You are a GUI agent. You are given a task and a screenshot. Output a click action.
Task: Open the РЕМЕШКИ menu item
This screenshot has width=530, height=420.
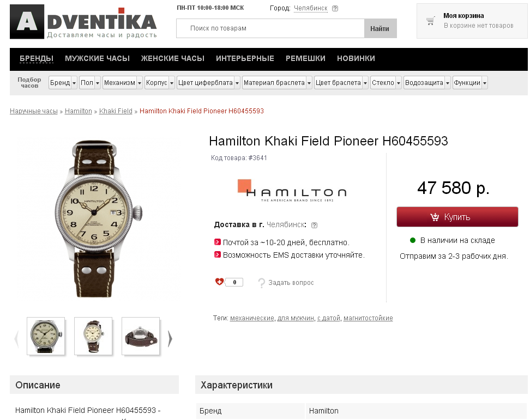(x=305, y=58)
